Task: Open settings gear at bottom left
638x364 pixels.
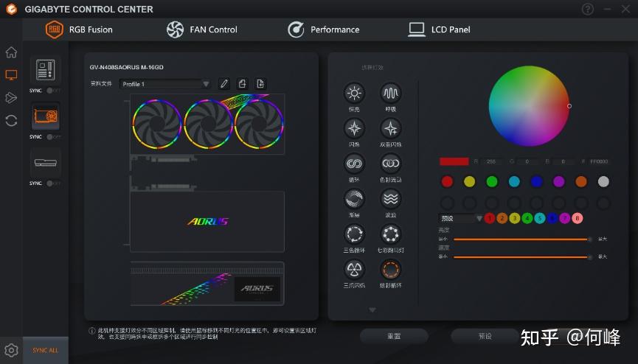Action: pyautogui.click(x=11, y=350)
